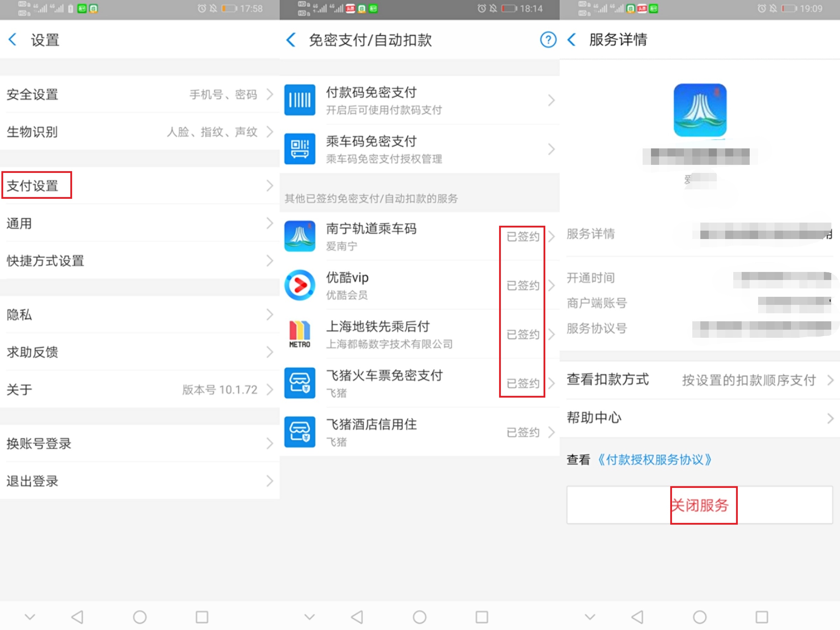Tap chevron on 安全设置 row

point(269,94)
